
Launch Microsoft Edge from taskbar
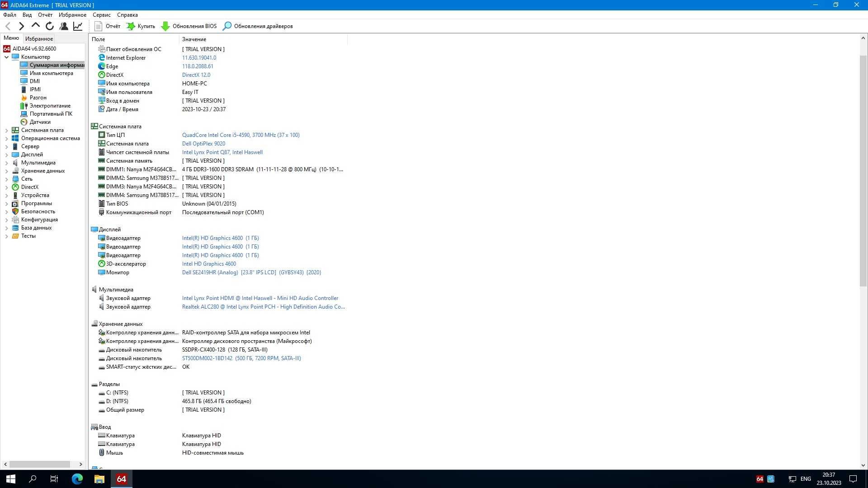tap(77, 479)
